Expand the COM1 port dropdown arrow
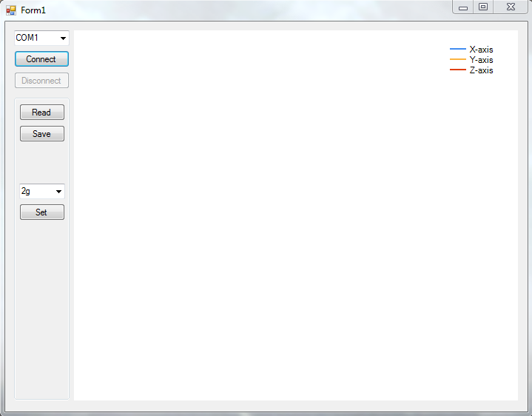This screenshot has height=416, width=532. 63,38
